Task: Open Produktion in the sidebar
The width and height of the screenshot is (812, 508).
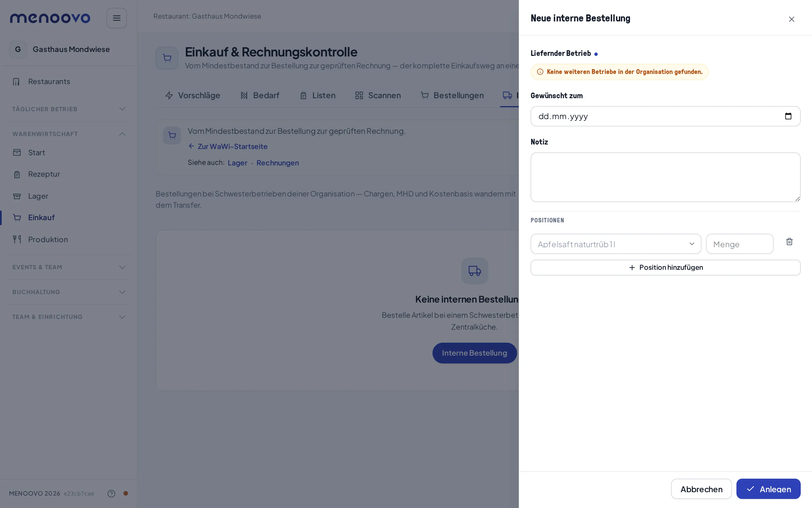Action: click(x=69, y=240)
